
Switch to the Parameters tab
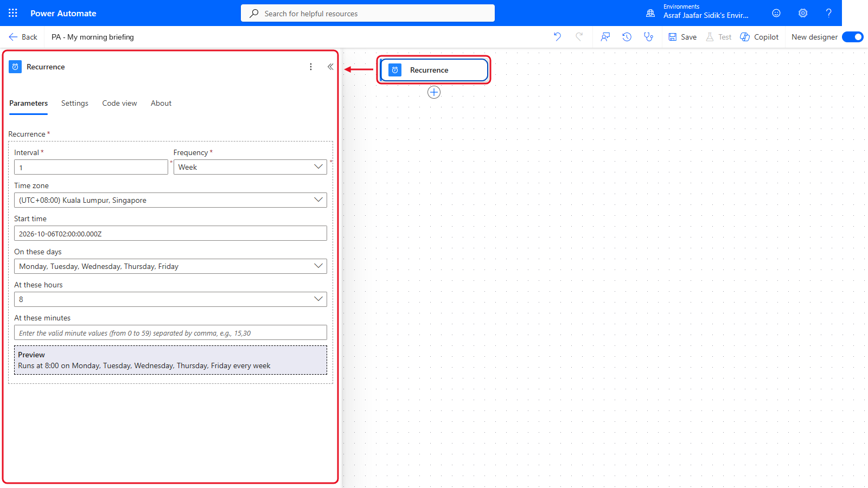[x=28, y=103]
